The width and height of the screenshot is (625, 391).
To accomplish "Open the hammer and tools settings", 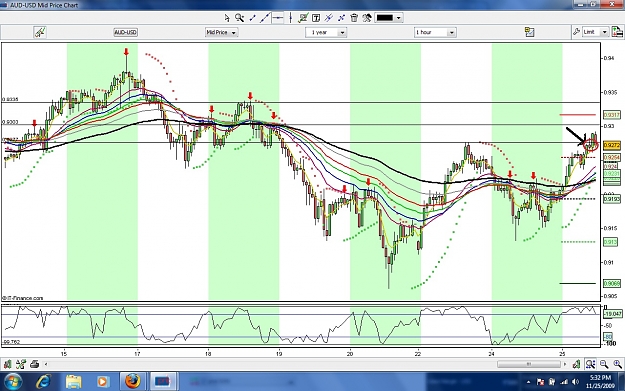I will 367,18.
